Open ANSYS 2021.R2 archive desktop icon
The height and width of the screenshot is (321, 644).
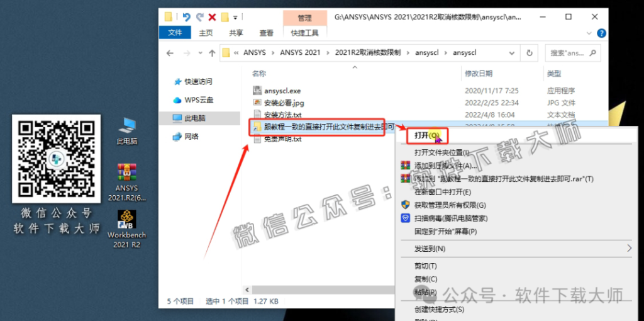(127, 183)
